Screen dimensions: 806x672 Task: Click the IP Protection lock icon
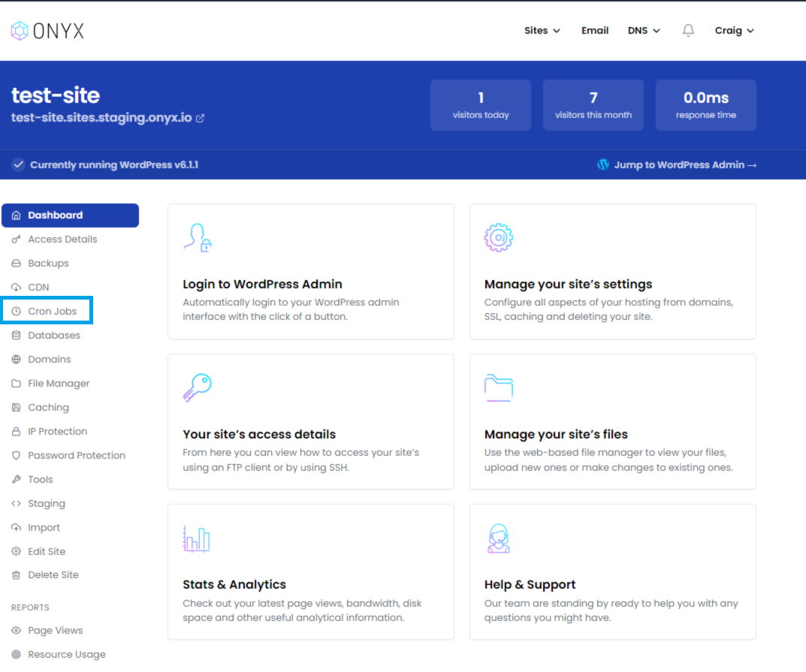(17, 432)
